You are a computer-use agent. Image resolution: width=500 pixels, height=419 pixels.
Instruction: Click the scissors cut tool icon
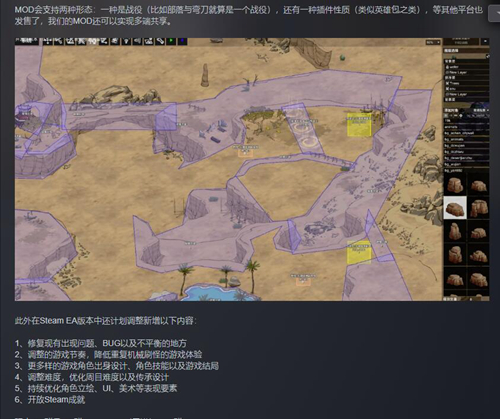point(58,41)
